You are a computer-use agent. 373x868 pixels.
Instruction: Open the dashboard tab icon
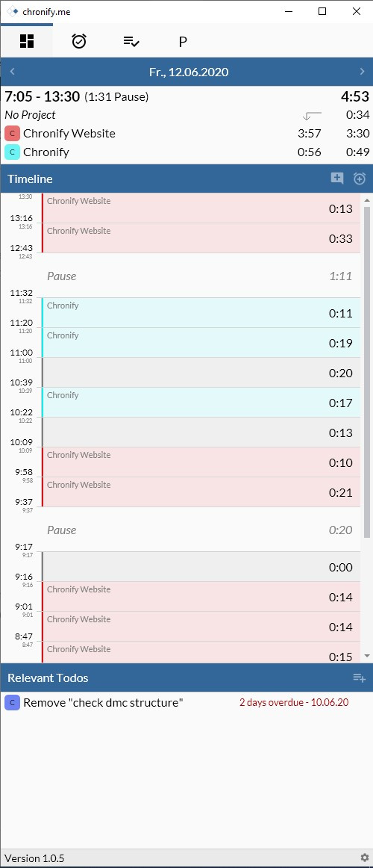click(27, 41)
